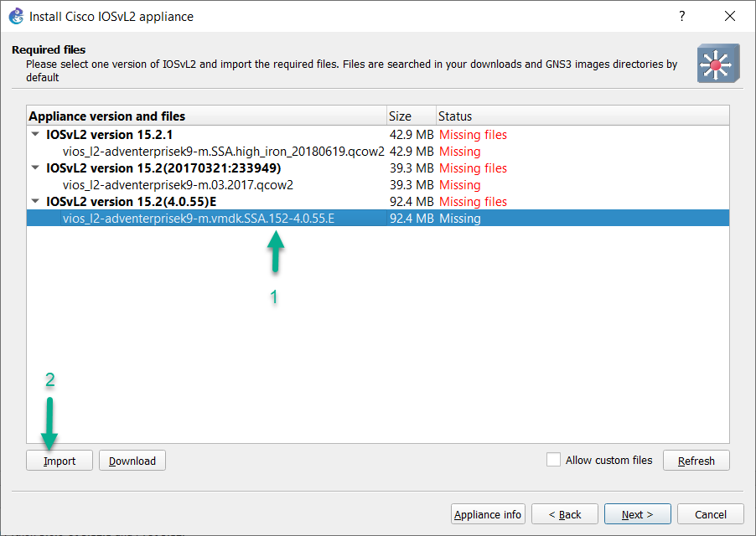756x536 pixels.
Task: Click Missing files status of version 15.2.1
Action: click(x=473, y=134)
